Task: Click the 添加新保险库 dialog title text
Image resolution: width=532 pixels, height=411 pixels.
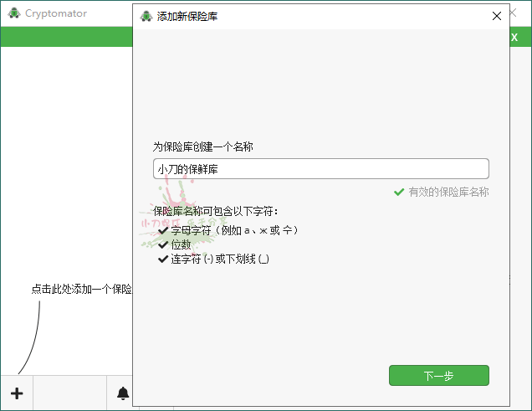Action: [187, 16]
